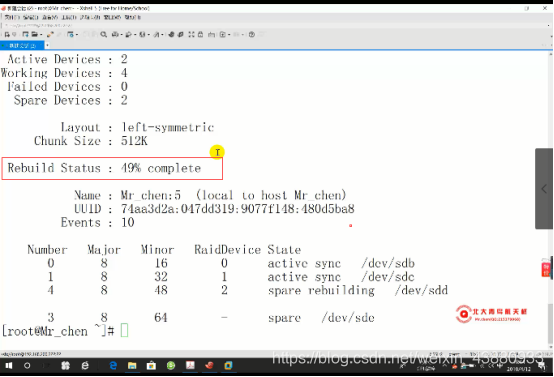Viewport: 554px width, 377px height.
Task: Open the 工具(T) menu
Action: [69, 17]
